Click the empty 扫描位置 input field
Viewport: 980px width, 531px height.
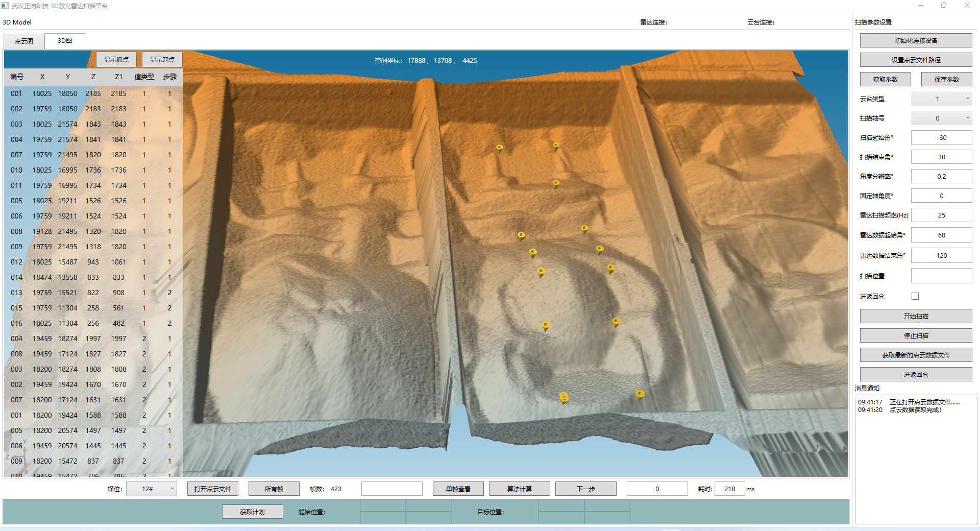(x=941, y=276)
